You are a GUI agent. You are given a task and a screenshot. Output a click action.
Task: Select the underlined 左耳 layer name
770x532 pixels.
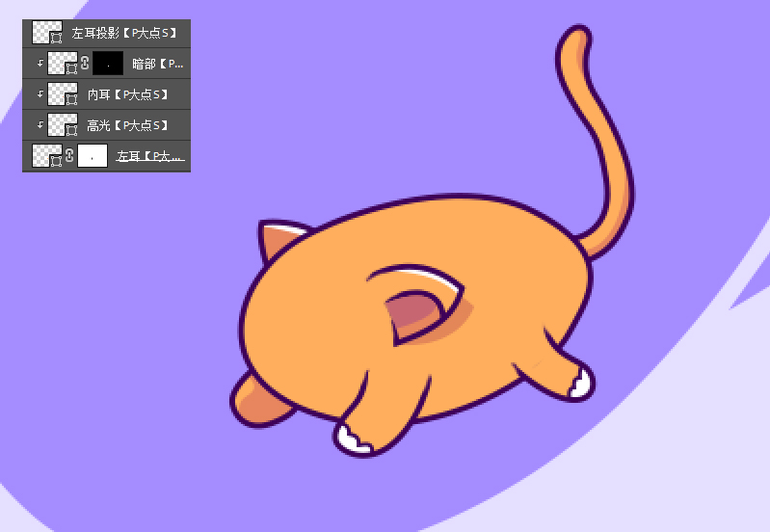(x=149, y=155)
